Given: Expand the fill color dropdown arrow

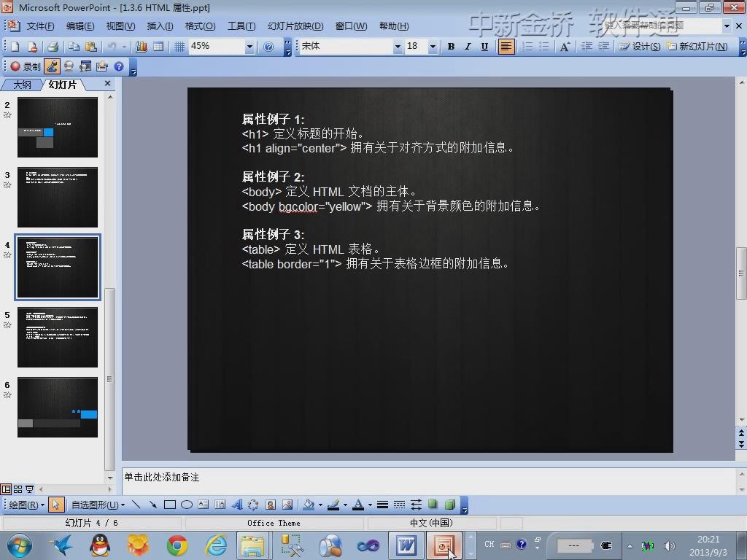Looking at the screenshot, I should click(320, 505).
